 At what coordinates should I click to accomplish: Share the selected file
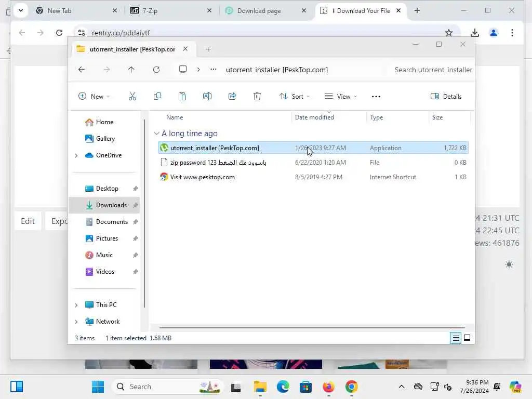[232, 96]
